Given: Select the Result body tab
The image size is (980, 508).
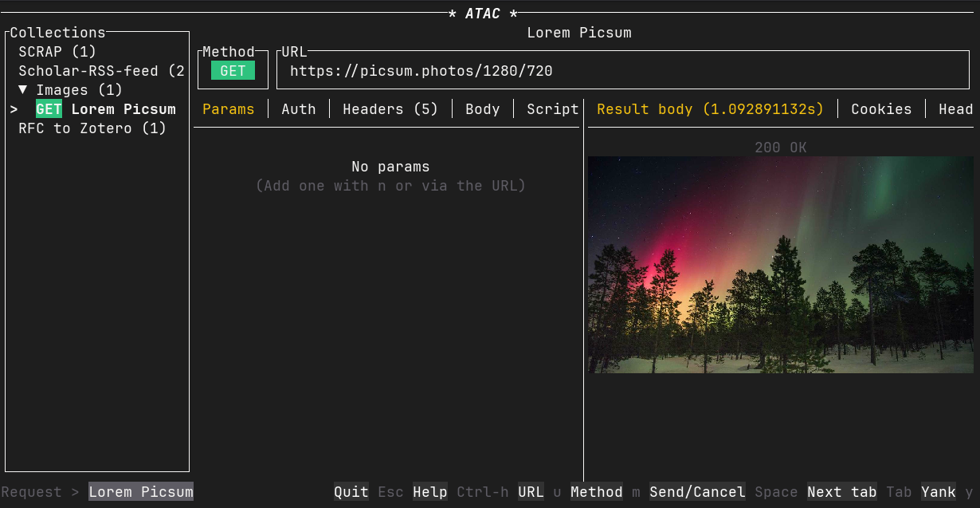Looking at the screenshot, I should (711, 109).
